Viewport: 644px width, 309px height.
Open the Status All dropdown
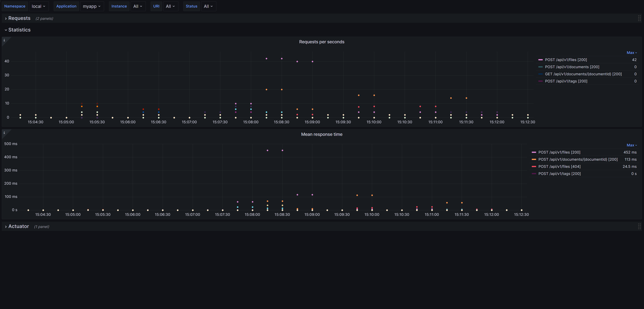click(208, 6)
